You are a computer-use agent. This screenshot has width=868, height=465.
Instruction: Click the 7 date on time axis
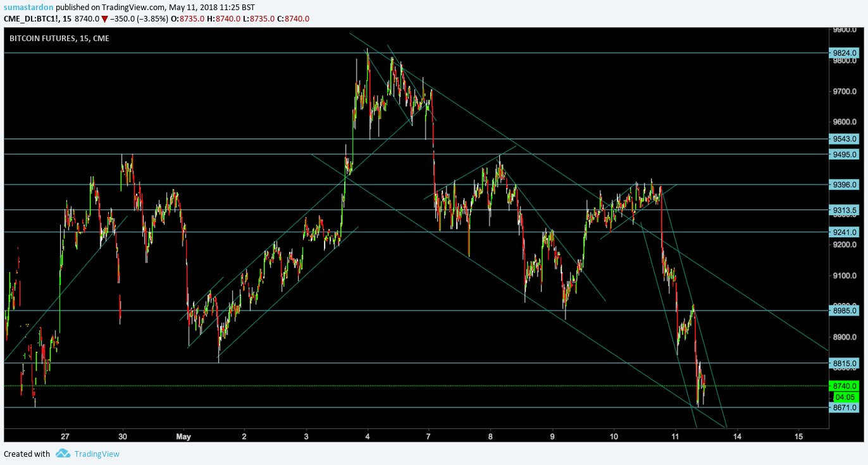point(429,437)
